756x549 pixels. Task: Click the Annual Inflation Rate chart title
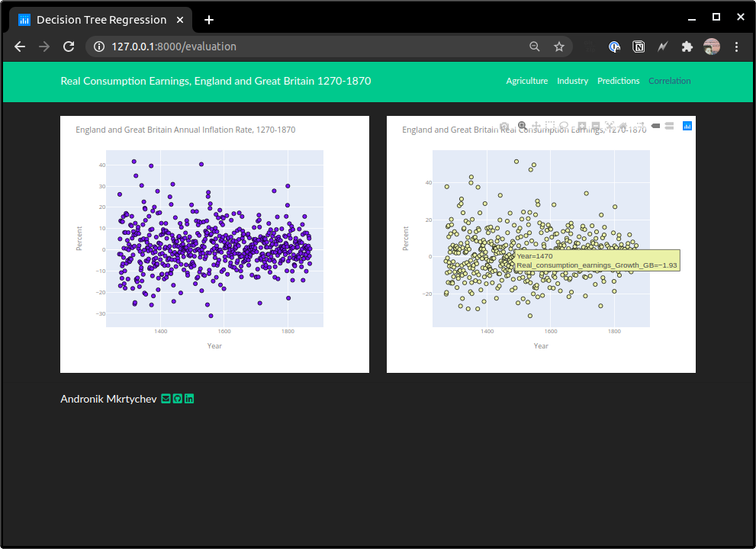(185, 130)
